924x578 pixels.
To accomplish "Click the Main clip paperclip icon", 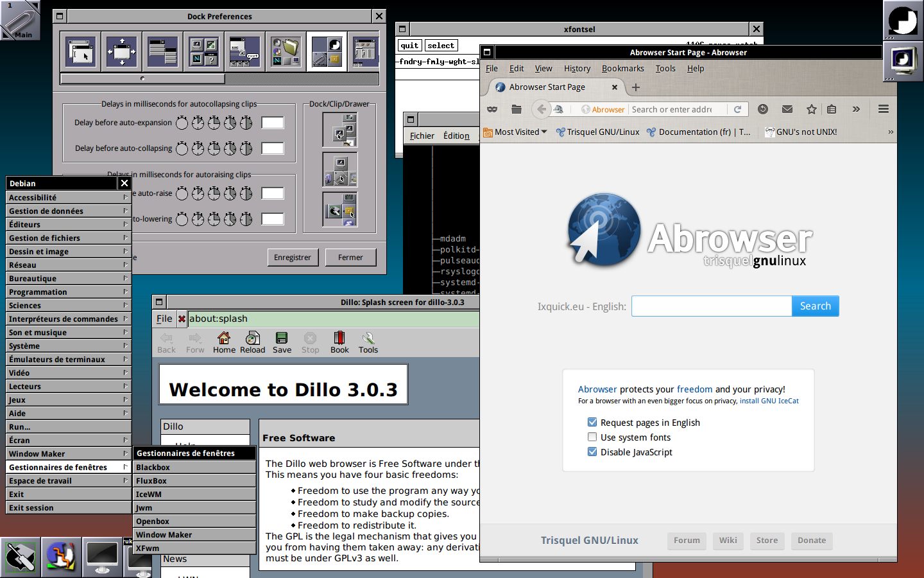I will 21,21.
